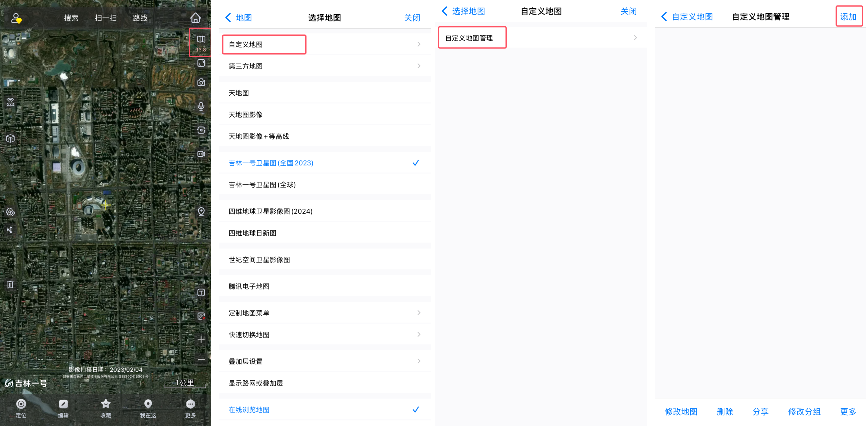Select 天地图影像+等高线 map
This screenshot has height=426, width=868.
pos(325,136)
